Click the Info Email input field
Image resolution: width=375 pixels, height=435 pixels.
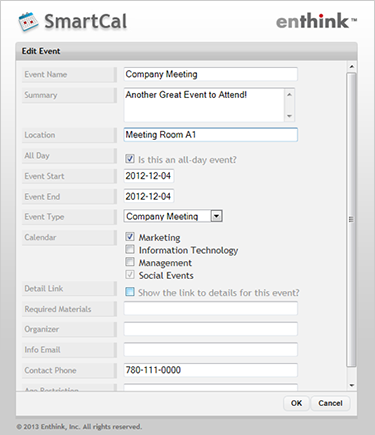point(210,350)
